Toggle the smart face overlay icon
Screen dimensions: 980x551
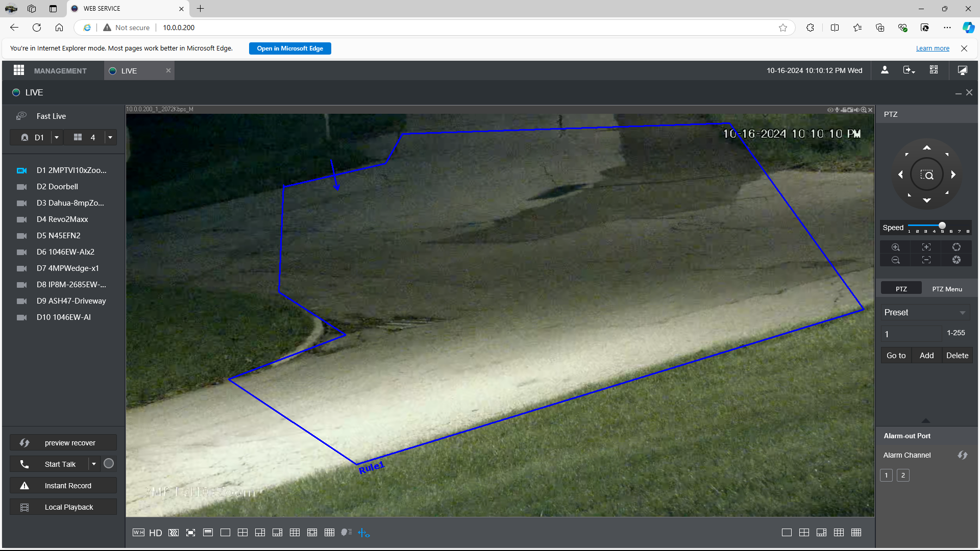347,532
